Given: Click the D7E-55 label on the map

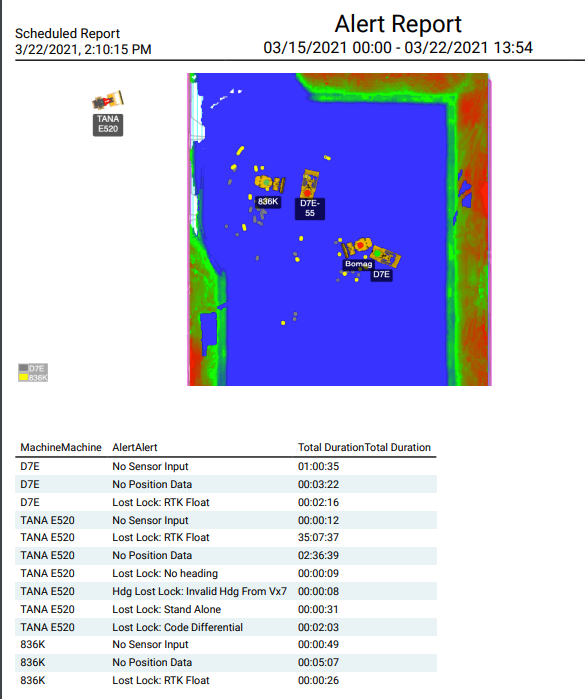Looking at the screenshot, I should click(310, 208).
